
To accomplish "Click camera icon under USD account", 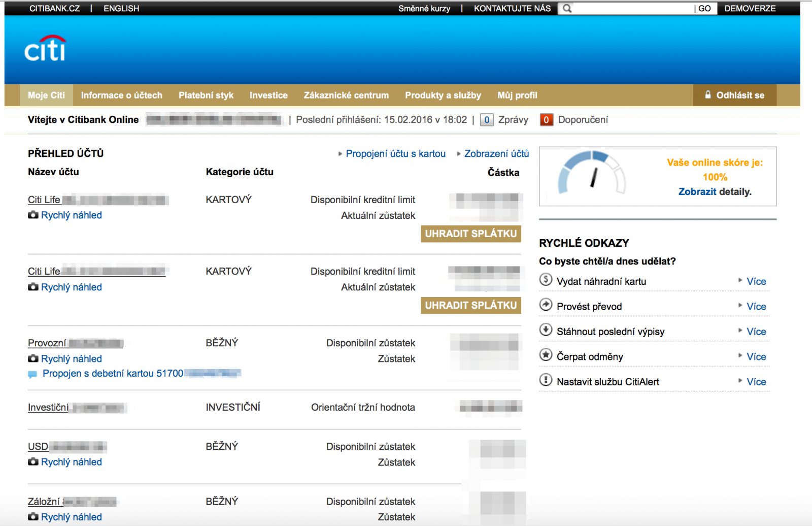I will (x=33, y=462).
